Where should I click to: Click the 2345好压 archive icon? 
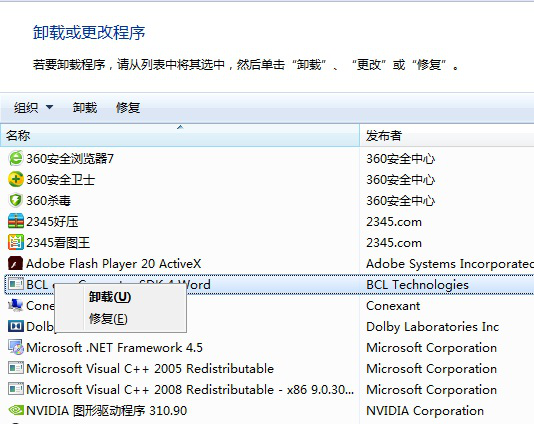point(16,221)
